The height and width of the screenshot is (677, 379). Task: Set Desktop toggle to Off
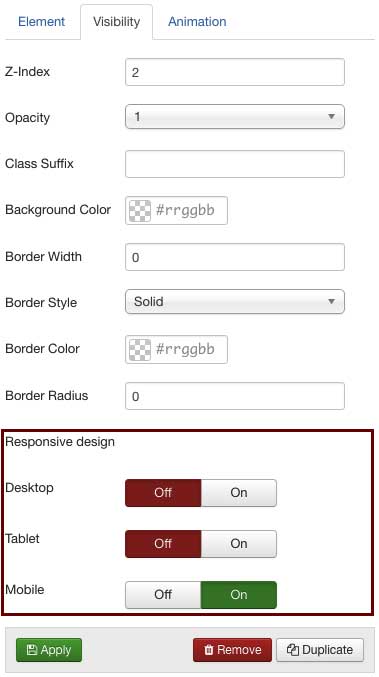click(x=163, y=493)
